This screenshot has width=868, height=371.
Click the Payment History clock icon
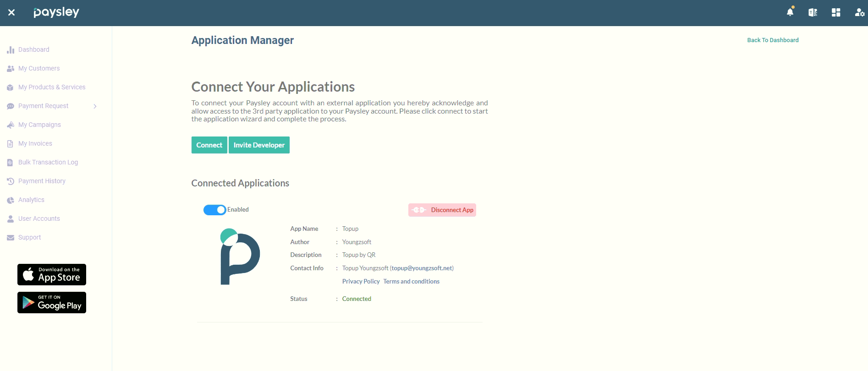point(11,181)
